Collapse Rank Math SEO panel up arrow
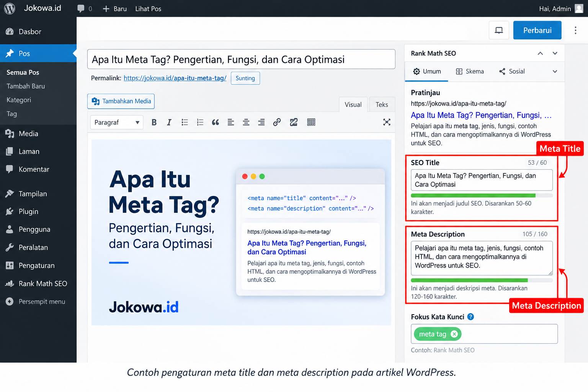 point(540,53)
